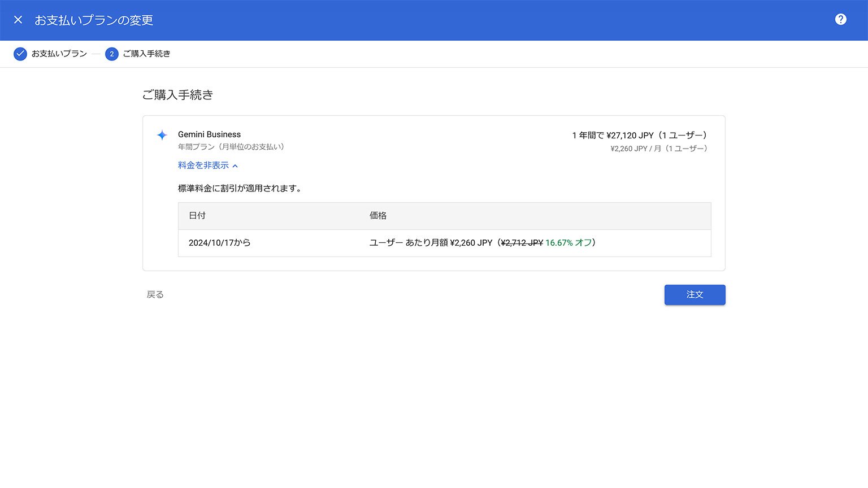This screenshot has width=868, height=488.
Task: Click the Gemini sparkle icon
Action: (162, 135)
